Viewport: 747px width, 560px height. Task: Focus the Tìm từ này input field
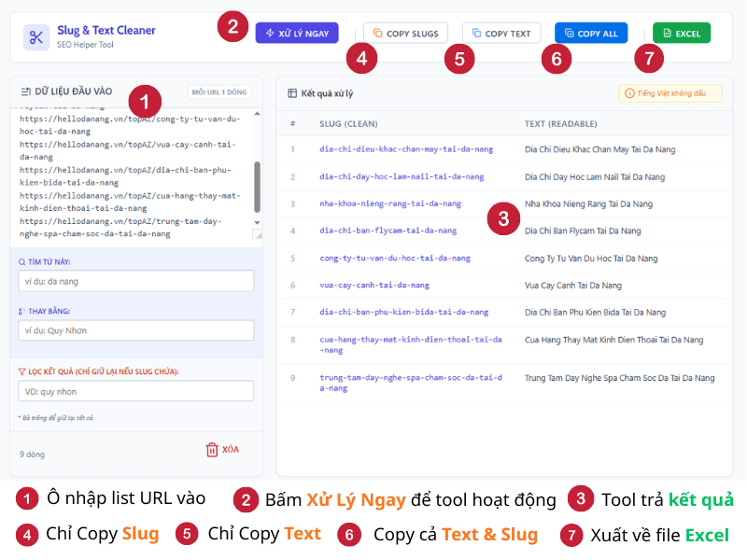click(136, 282)
